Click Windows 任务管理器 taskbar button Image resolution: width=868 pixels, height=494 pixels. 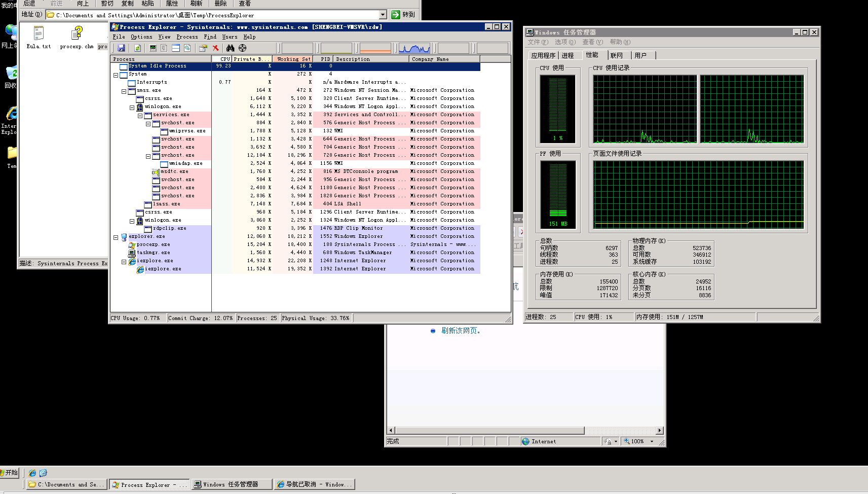[x=232, y=484]
